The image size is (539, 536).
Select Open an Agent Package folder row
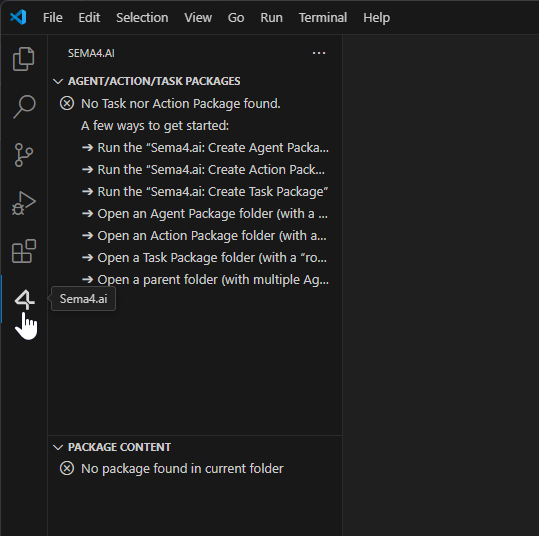point(195,214)
